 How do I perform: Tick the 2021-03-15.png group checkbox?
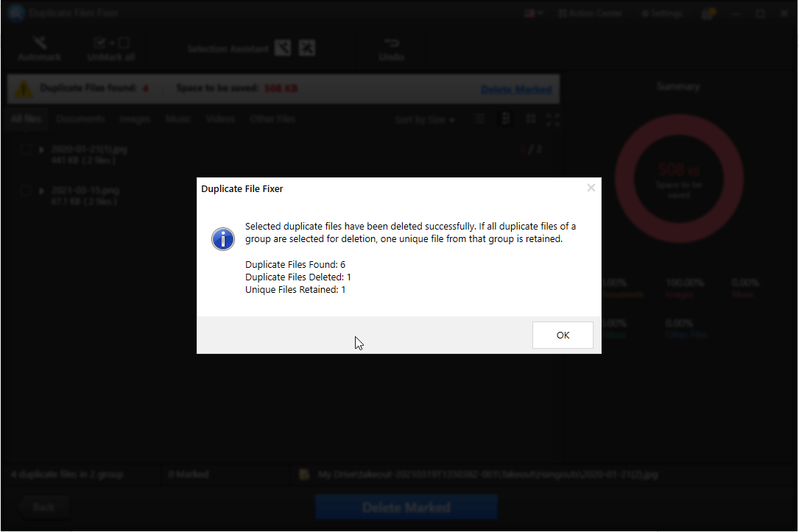coord(26,191)
